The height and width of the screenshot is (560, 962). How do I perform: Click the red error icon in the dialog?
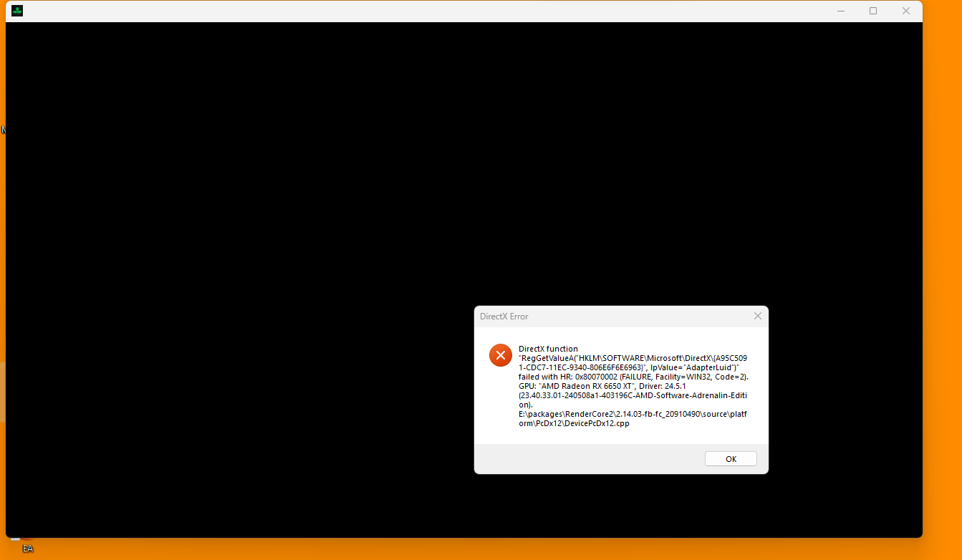pos(500,355)
